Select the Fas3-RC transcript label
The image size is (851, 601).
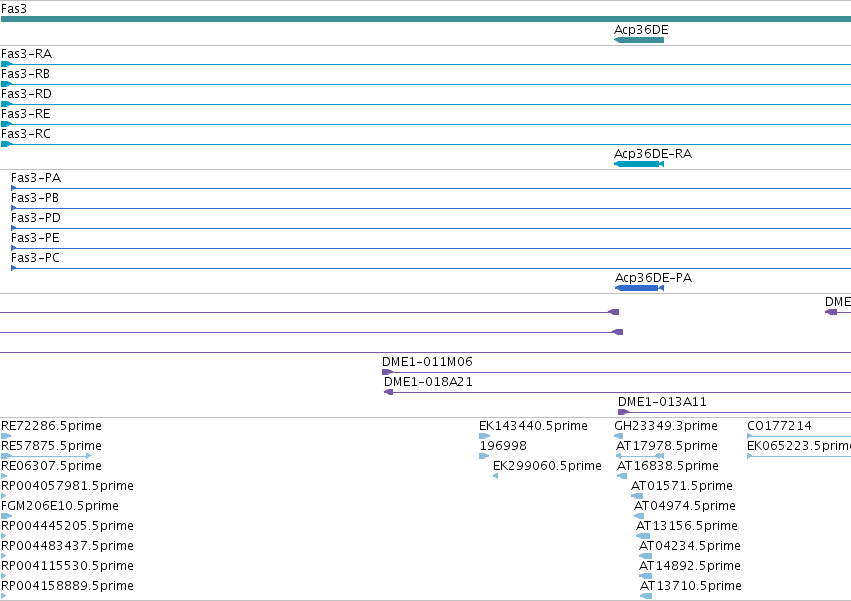(26, 134)
